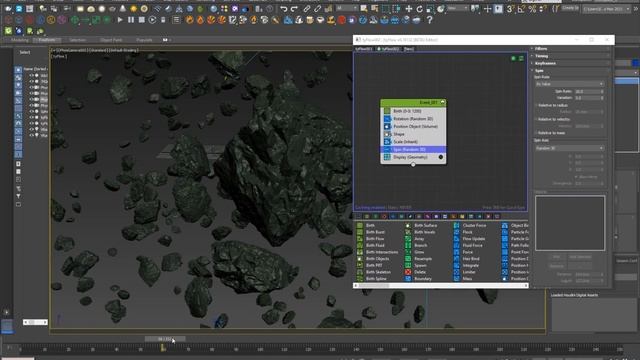
Task: Pick Birth Burst from the operator depot
Action: click(x=375, y=232)
